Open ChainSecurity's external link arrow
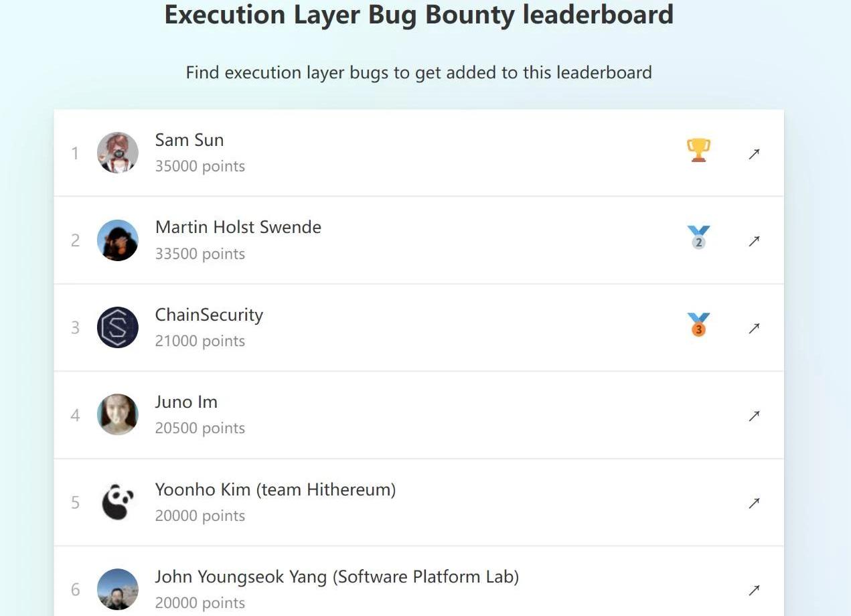Screen dimensions: 851x616 click(x=754, y=328)
